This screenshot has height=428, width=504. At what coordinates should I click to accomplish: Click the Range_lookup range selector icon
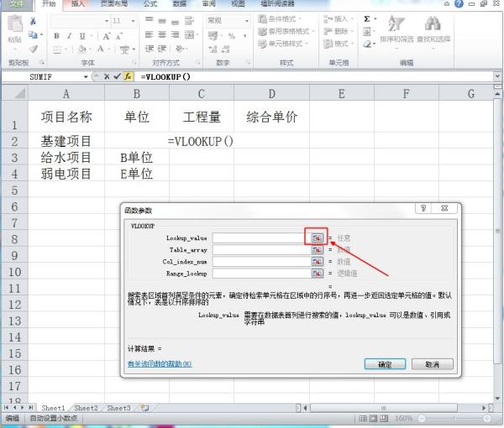pos(318,274)
